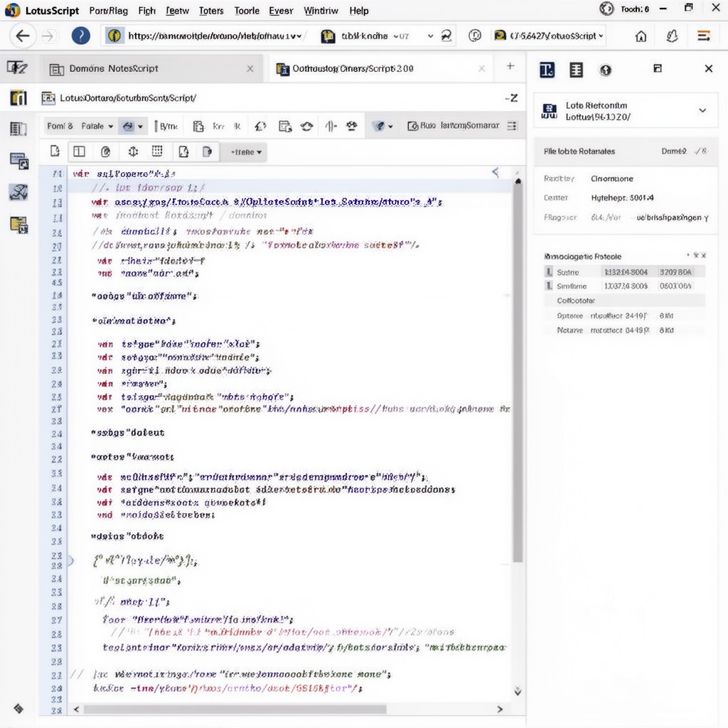Click the browser back arrow
This screenshot has height=728, width=728.
(x=22, y=36)
